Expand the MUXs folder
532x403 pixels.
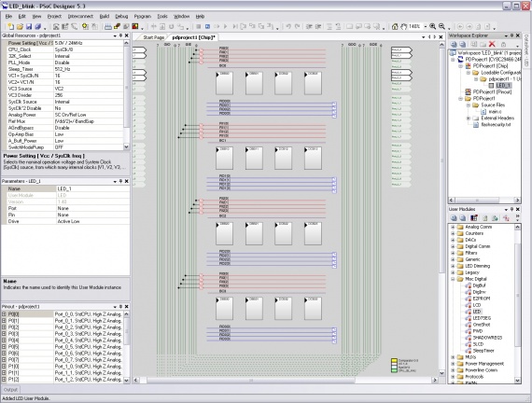tap(453, 357)
